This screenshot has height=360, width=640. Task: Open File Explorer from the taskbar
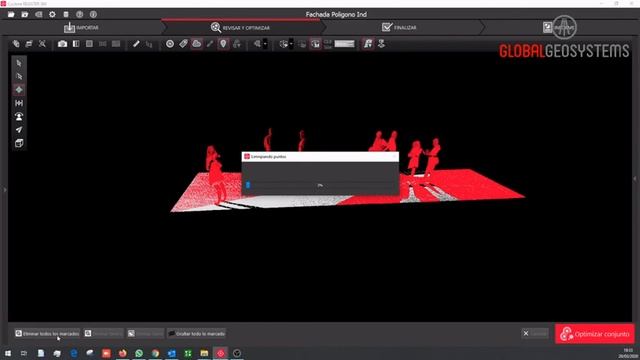click(204, 353)
